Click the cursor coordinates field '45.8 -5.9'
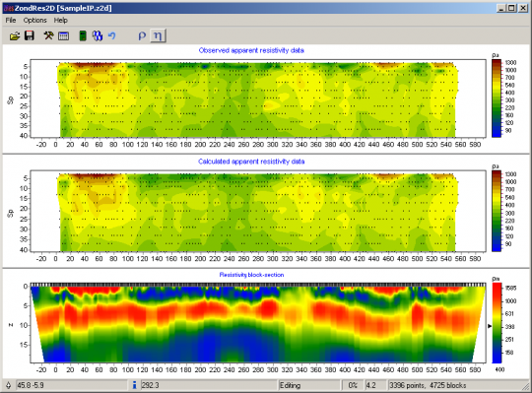This screenshot has height=393, width=532. point(71,385)
